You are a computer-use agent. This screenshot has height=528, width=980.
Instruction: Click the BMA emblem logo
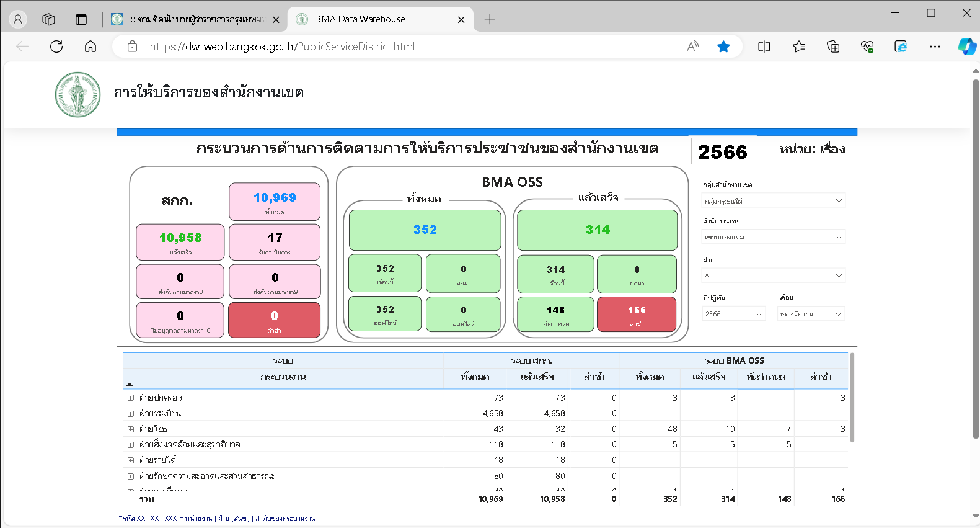77,95
